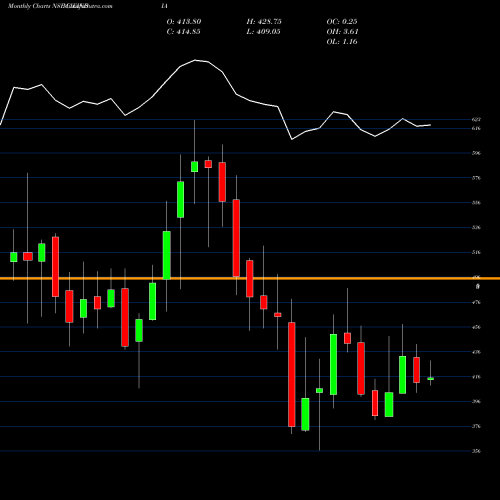Click the OC: 0.25 value
This screenshot has width=500, height=500.
[x=342, y=22]
